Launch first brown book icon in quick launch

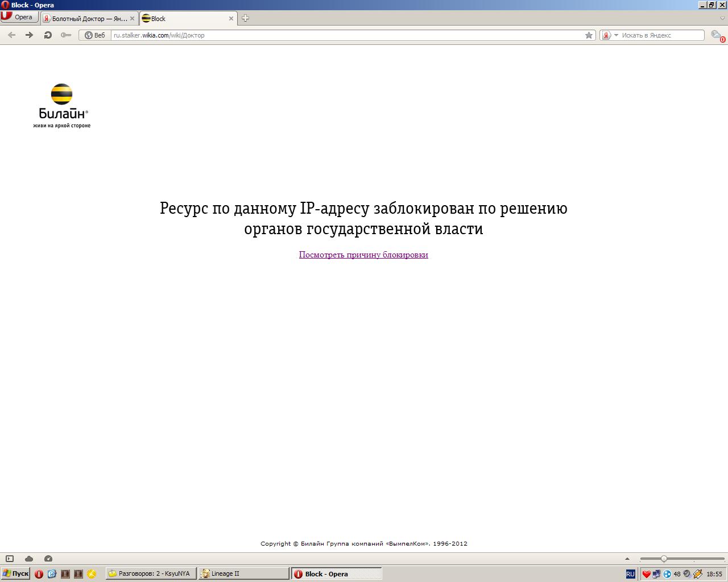[65, 574]
